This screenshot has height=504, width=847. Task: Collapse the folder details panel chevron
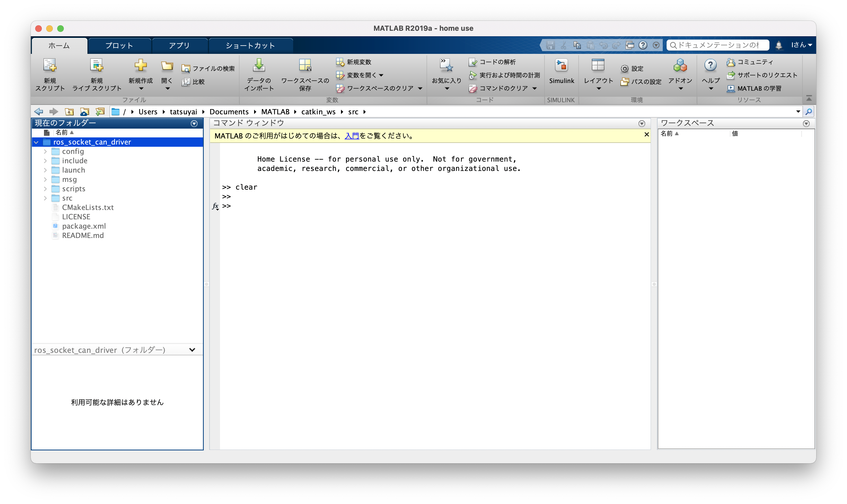point(192,350)
